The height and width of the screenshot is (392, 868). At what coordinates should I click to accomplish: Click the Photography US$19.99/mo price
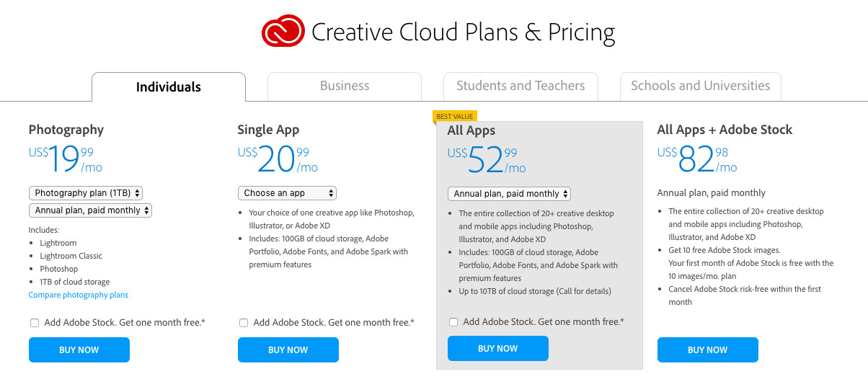point(66,159)
